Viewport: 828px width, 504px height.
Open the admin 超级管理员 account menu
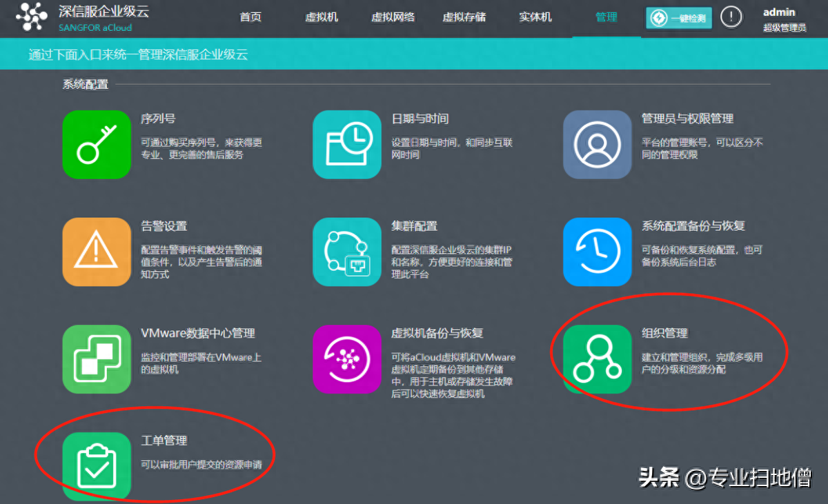(x=779, y=19)
